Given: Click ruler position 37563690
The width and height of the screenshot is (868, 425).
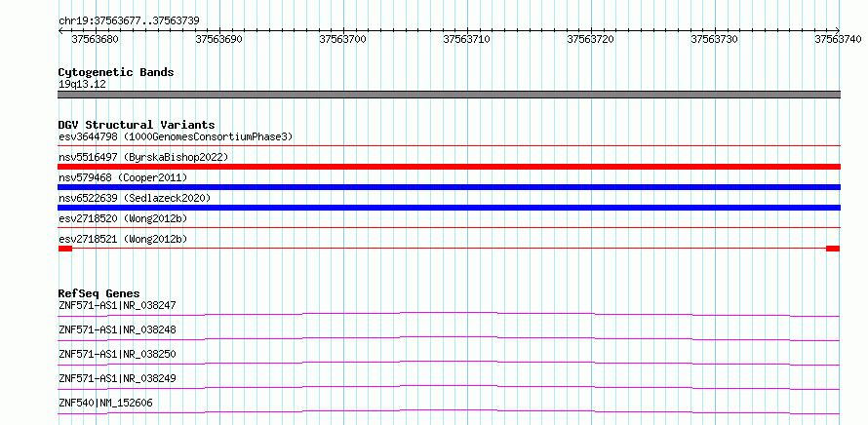Looking at the screenshot, I should click(x=218, y=39).
